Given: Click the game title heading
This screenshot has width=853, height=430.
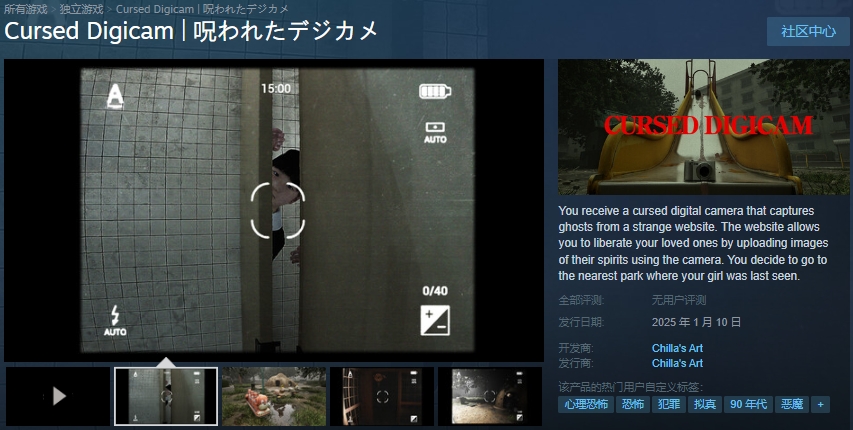Looking at the screenshot, I should click(x=191, y=31).
